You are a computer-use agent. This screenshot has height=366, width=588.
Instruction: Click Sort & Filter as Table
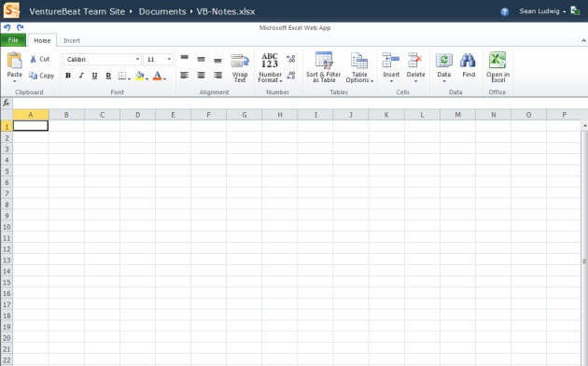pos(323,67)
